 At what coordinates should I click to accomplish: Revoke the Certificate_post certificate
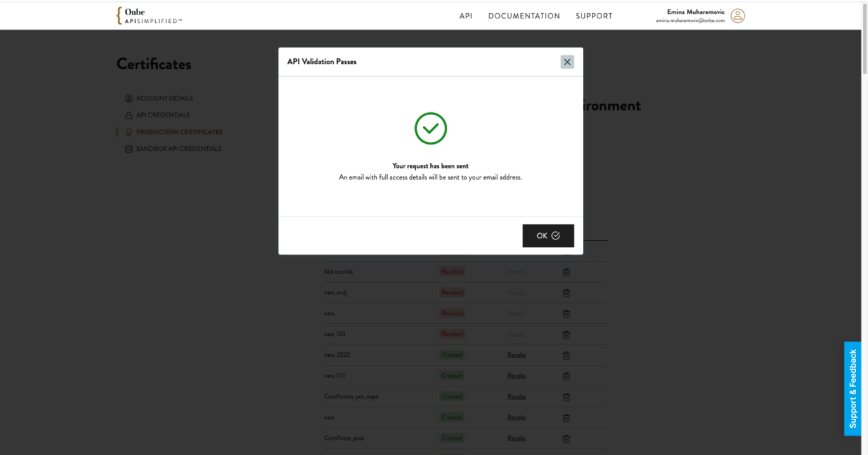516,439
